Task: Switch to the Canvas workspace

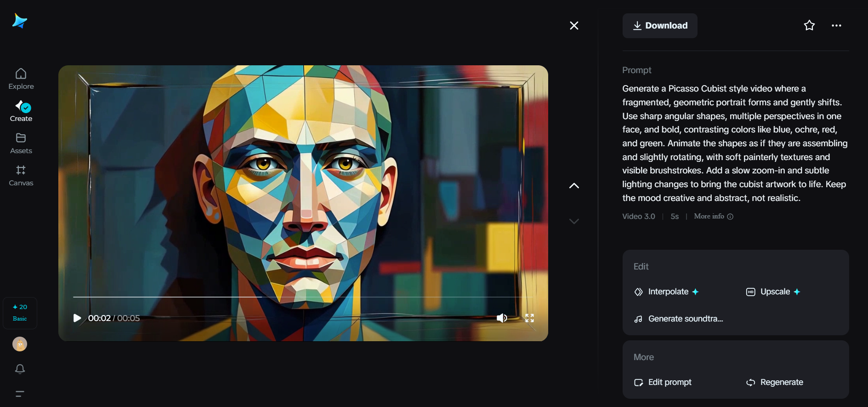Action: 21,176
